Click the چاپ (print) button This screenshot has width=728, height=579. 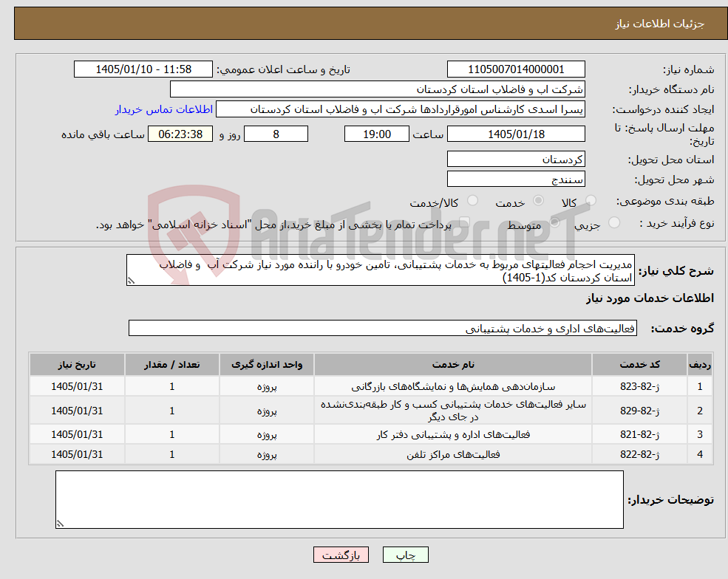click(x=405, y=555)
